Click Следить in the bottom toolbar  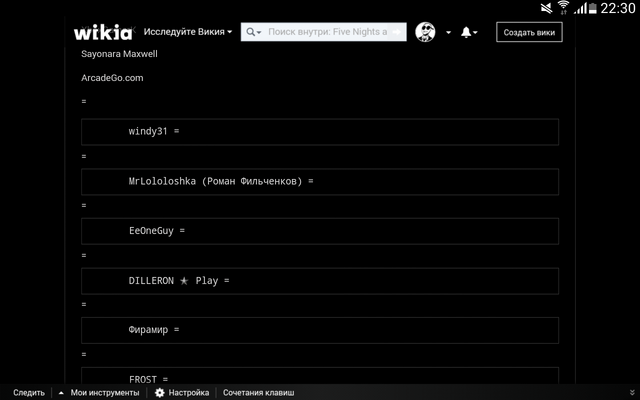(x=29, y=393)
